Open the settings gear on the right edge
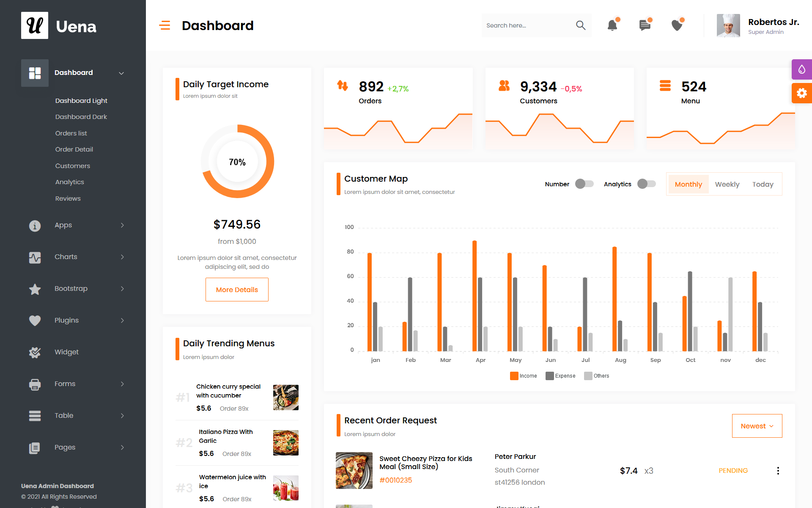812x508 pixels. click(802, 93)
